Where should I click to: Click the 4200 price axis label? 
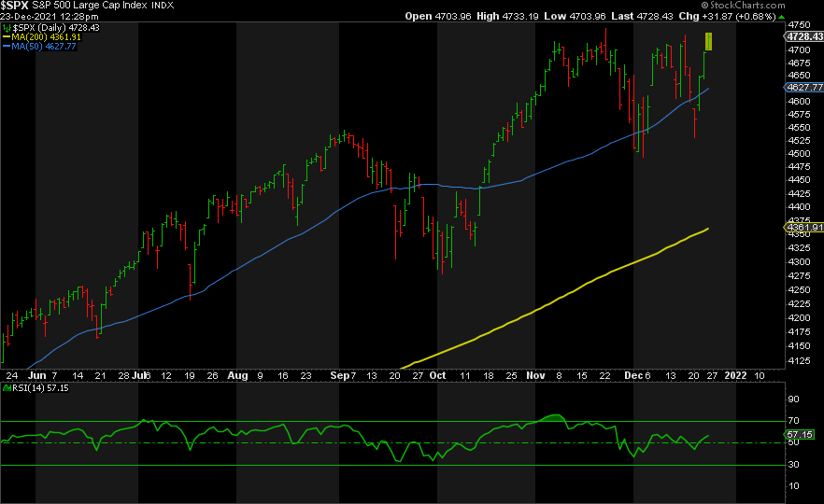[800, 318]
